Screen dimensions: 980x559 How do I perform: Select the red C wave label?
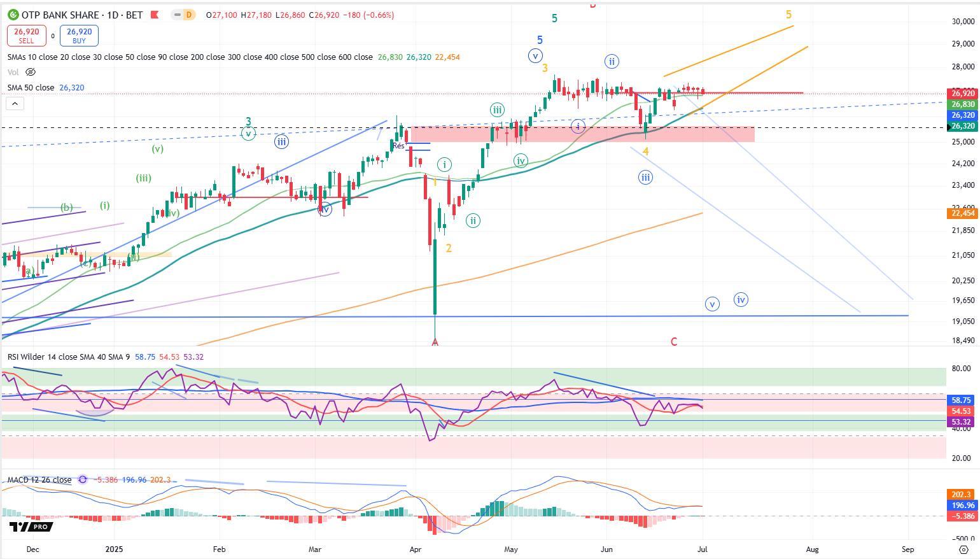tap(674, 342)
